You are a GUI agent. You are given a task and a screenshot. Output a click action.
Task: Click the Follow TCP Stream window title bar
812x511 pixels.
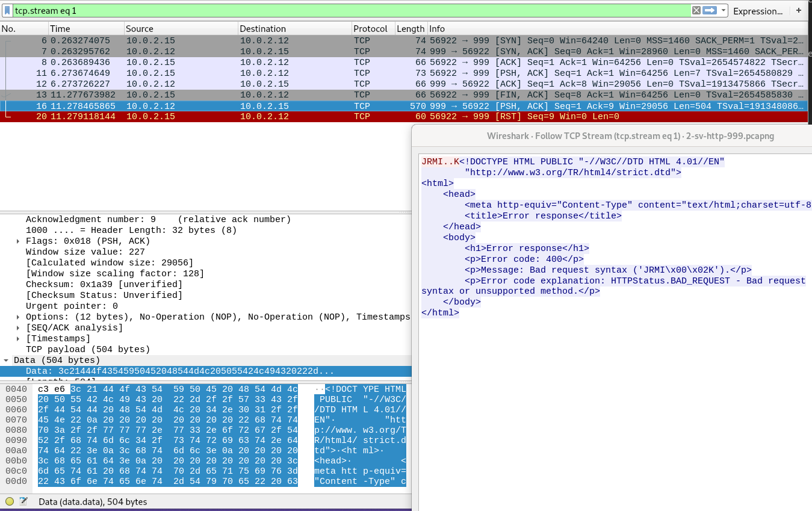coord(612,136)
